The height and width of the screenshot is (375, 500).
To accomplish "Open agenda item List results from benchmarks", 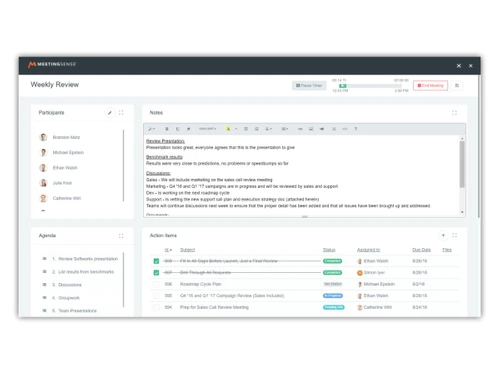I will (86, 272).
